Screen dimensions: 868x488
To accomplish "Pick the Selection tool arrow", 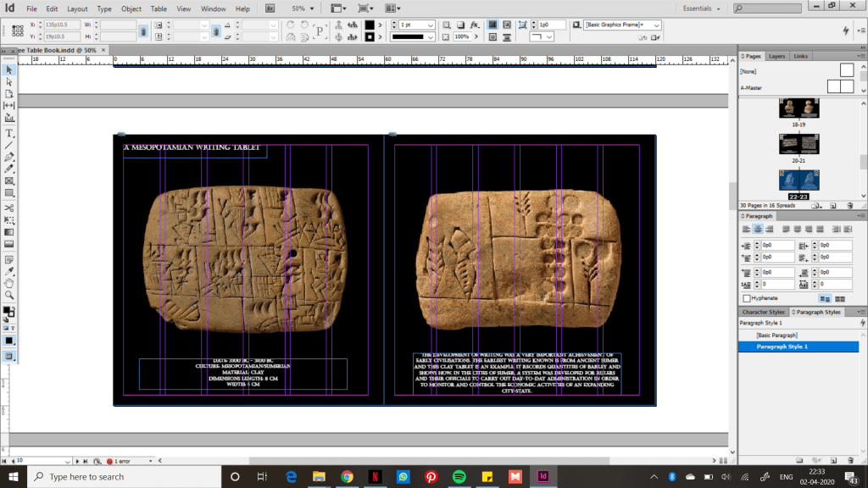I will click(9, 70).
